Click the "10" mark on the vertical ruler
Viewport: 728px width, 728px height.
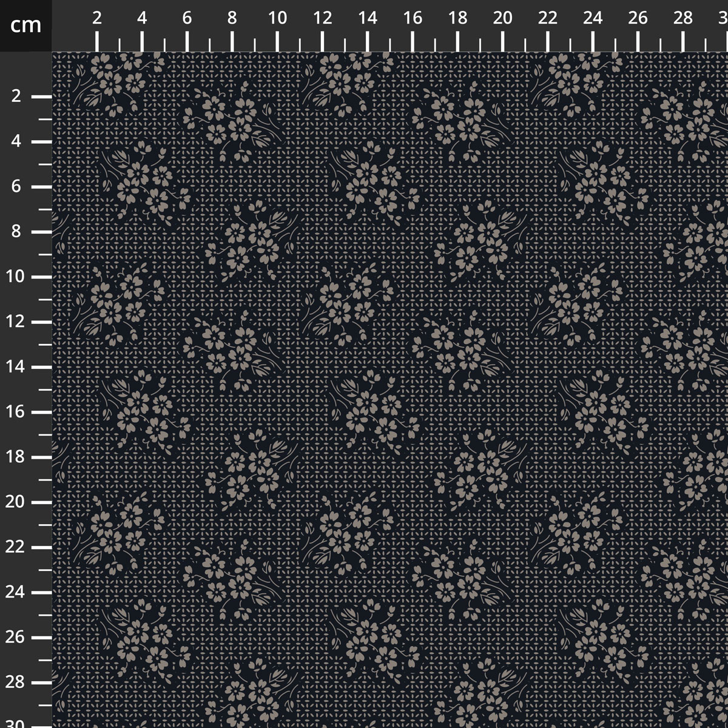tap(16, 277)
